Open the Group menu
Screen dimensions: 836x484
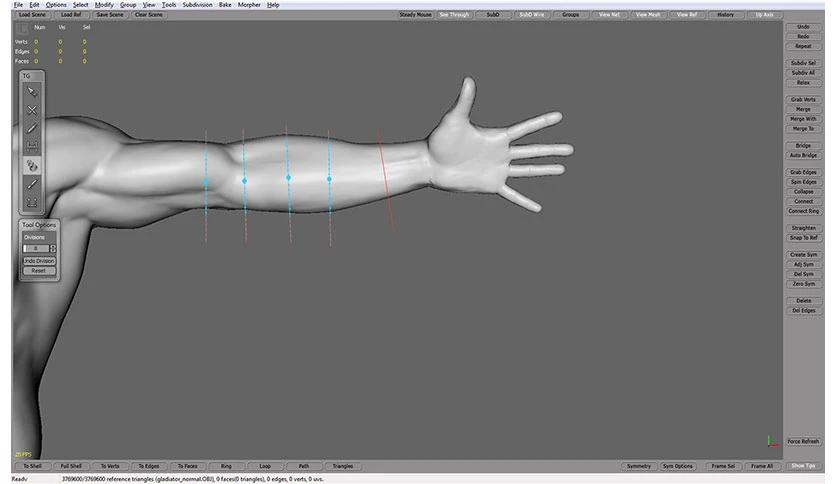[128, 5]
